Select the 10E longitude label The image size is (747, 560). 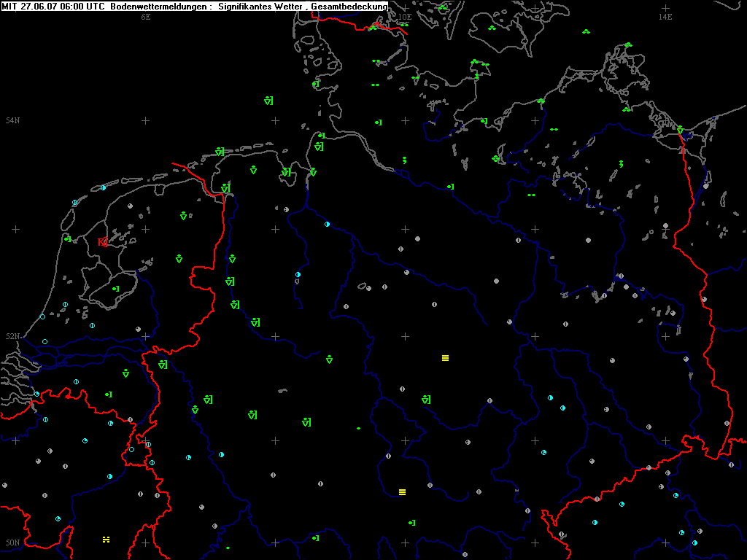coord(404,16)
